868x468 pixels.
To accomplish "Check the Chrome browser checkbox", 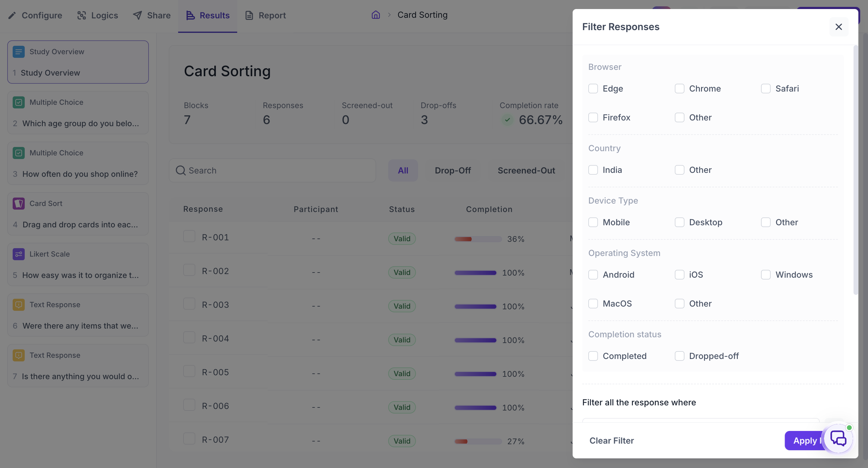I will tap(679, 89).
